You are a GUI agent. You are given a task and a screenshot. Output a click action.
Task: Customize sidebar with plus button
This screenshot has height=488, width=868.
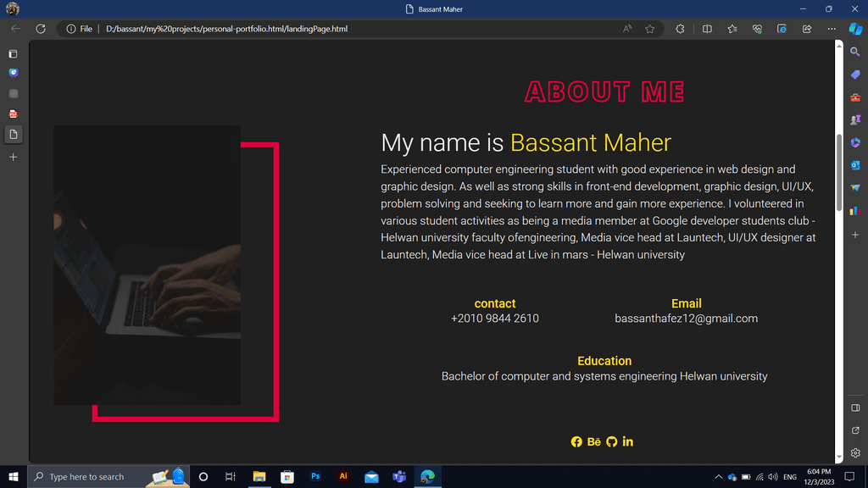coord(855,236)
